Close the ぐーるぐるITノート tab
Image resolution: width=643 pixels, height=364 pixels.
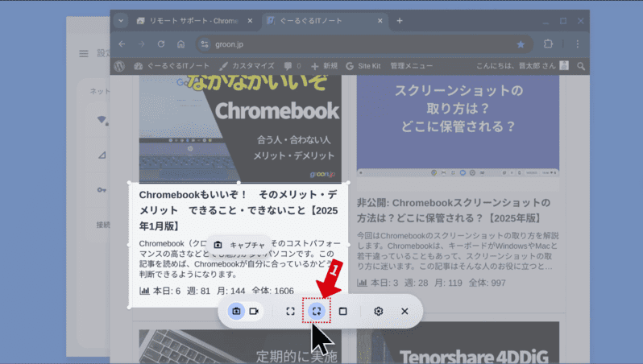tap(380, 21)
